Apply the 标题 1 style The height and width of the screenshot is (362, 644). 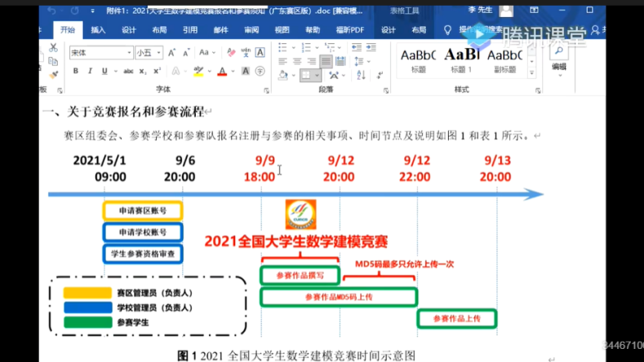pyautogui.click(x=462, y=60)
